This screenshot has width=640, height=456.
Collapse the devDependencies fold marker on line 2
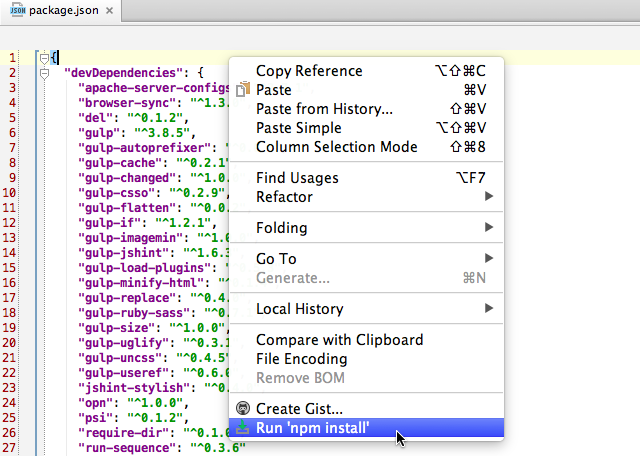pyautogui.click(x=44, y=73)
